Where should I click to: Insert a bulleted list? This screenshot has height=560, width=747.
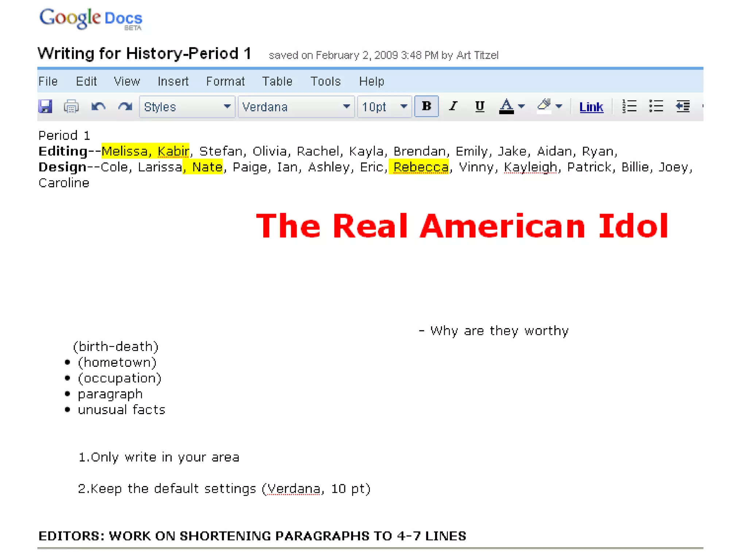(656, 106)
